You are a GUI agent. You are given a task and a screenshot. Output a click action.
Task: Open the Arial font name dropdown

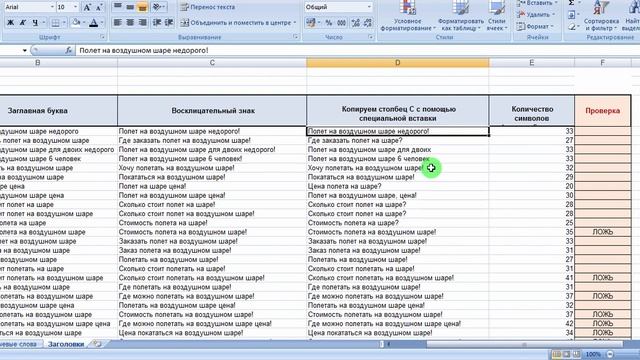click(52, 7)
